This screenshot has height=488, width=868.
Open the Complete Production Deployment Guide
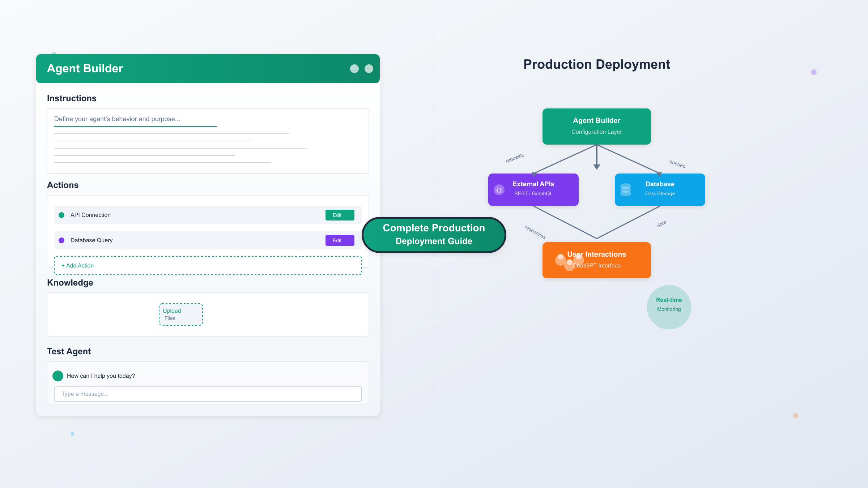point(434,234)
